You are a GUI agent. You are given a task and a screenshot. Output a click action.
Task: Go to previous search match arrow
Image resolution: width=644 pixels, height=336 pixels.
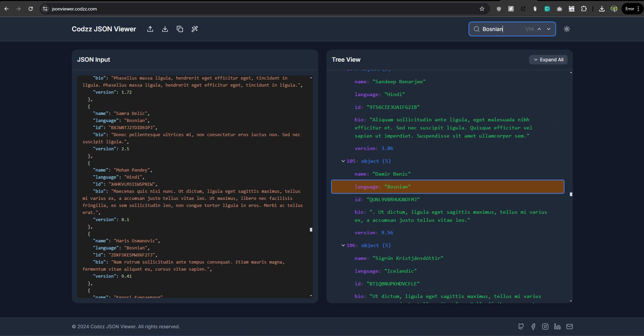click(x=539, y=29)
